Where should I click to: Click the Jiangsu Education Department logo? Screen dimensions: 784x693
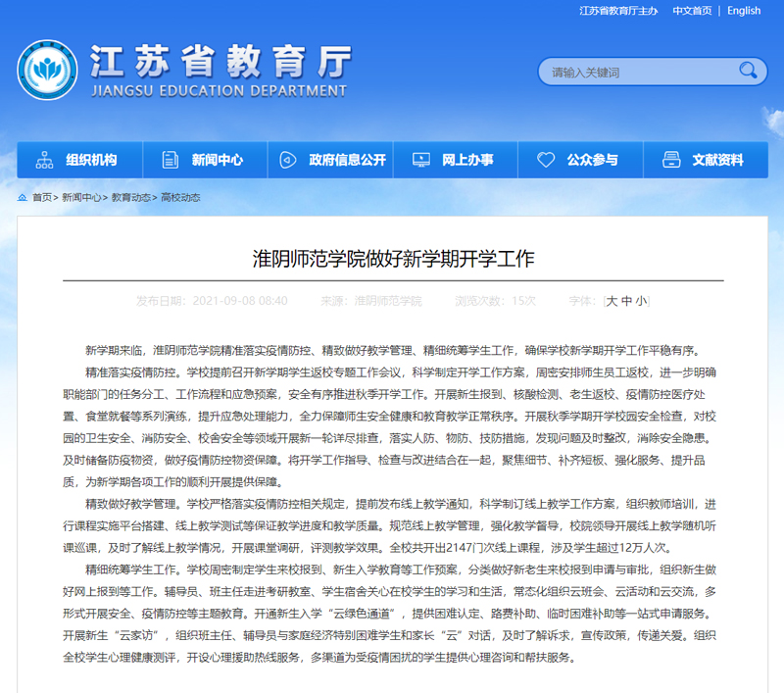pos(48,73)
